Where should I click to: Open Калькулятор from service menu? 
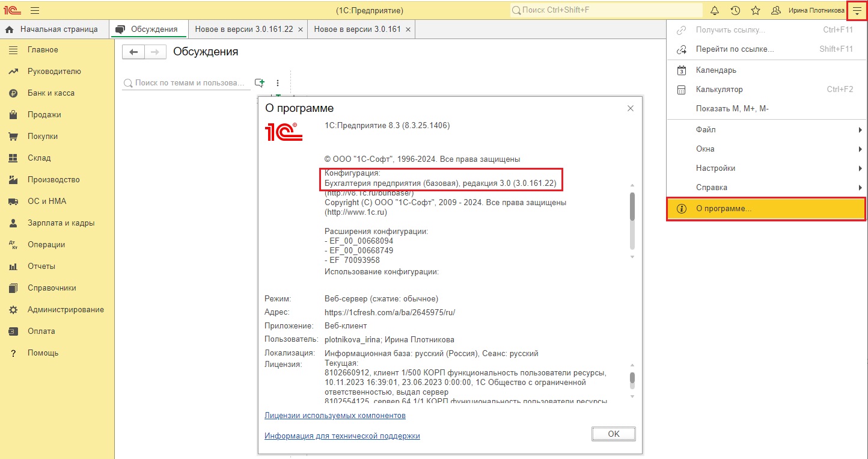(766, 90)
